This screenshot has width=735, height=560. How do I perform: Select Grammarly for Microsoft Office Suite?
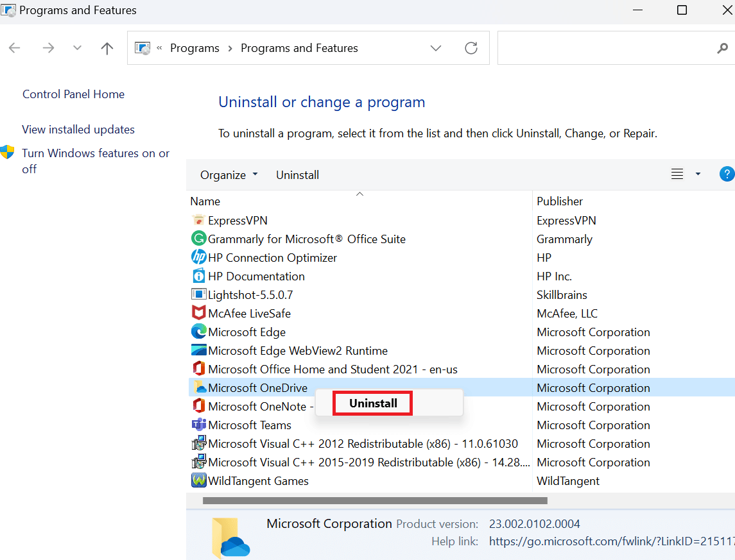coord(307,239)
